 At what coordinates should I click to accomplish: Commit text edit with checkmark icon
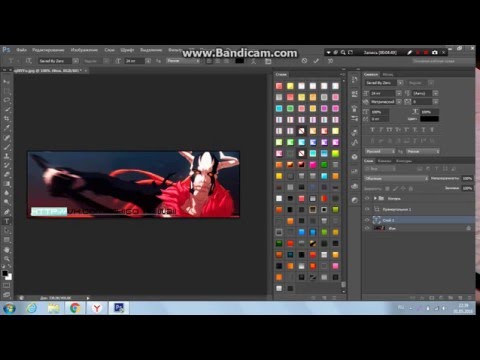click(x=316, y=61)
